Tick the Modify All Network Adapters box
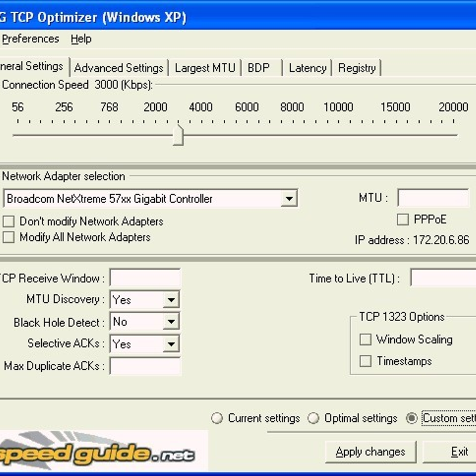This screenshot has width=476, height=476. click(x=9, y=237)
